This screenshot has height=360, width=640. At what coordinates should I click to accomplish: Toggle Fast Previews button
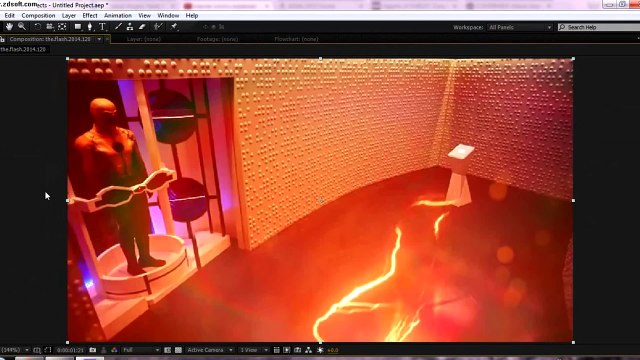tap(287, 350)
